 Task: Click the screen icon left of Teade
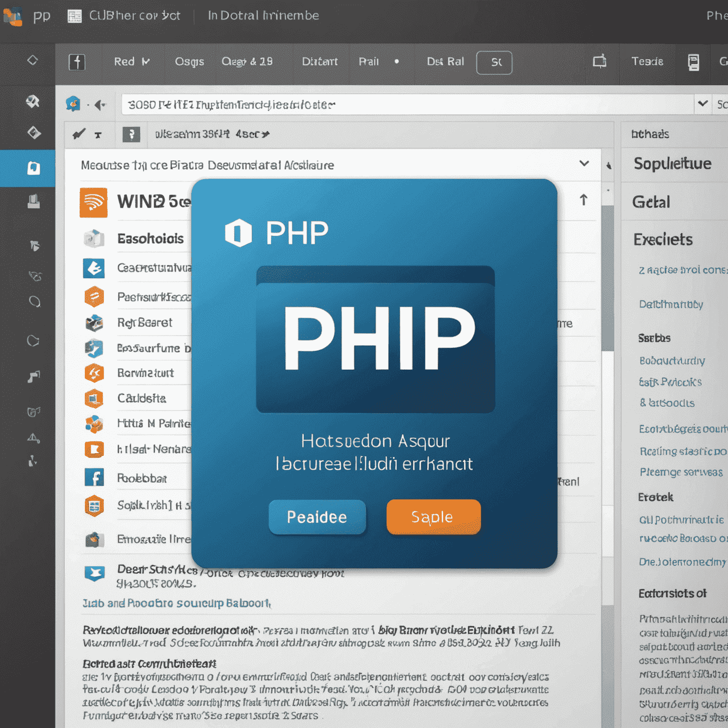tap(600, 62)
